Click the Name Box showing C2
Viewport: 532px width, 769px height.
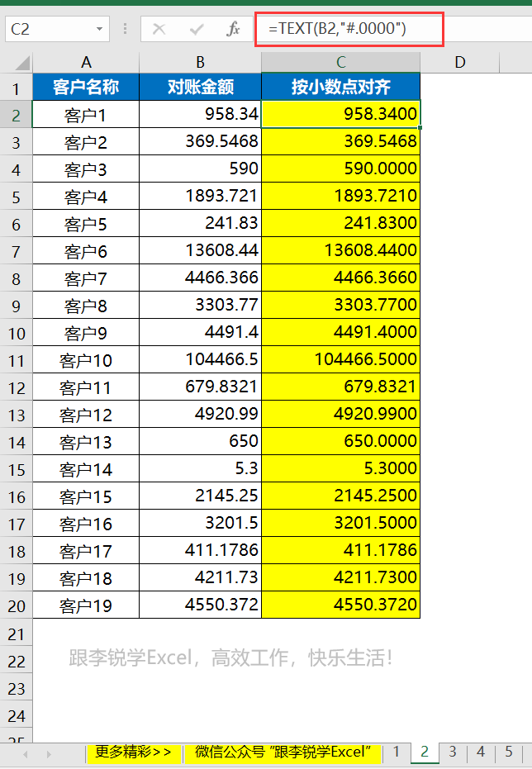(x=50, y=29)
